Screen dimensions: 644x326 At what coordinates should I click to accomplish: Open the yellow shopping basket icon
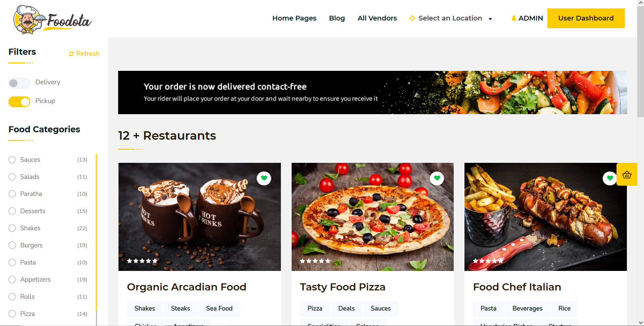[x=627, y=174]
